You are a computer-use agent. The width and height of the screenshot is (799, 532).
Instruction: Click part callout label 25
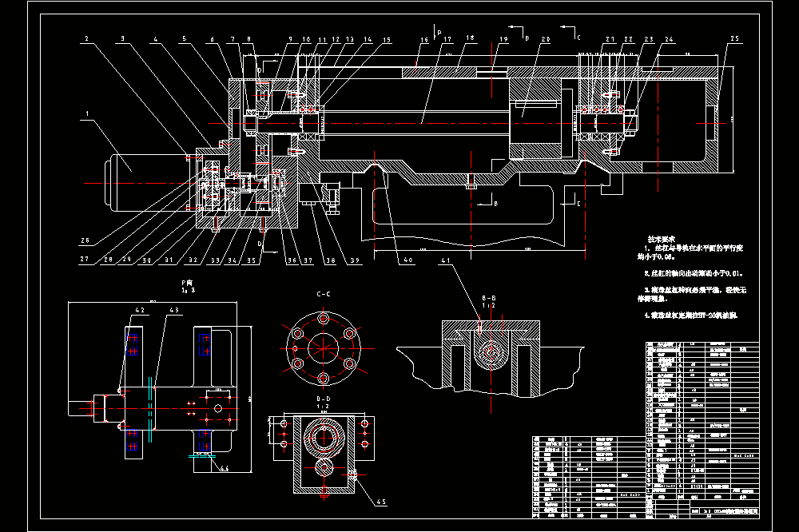click(735, 38)
